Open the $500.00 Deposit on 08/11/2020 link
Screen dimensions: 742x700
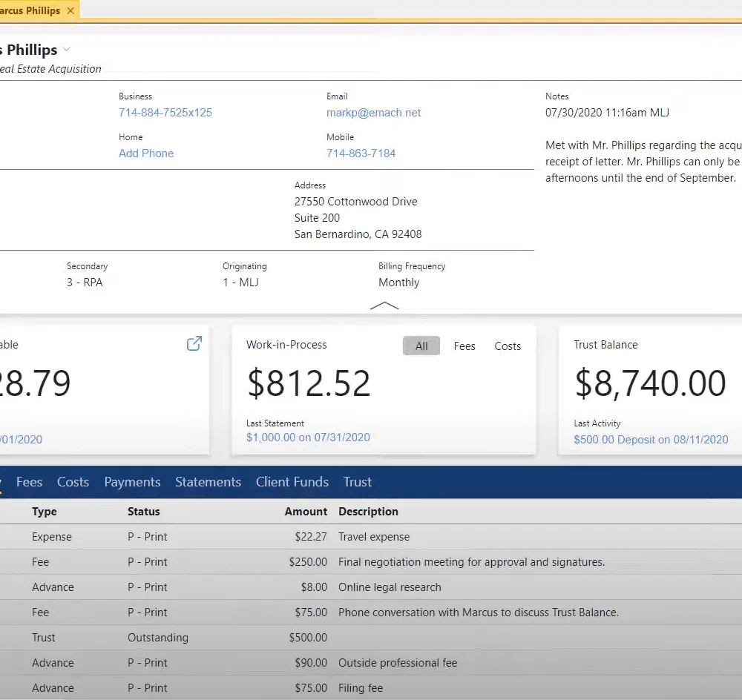651,440
